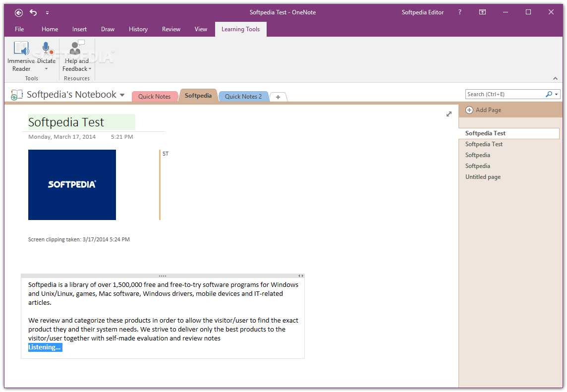The image size is (567, 392).
Task: Click paragraph starting 'We review and categorize'
Action: tap(163, 329)
